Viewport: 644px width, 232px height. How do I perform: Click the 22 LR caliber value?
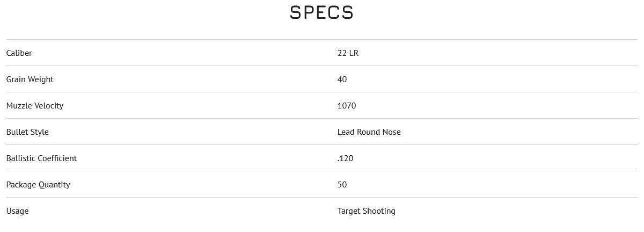[348, 53]
